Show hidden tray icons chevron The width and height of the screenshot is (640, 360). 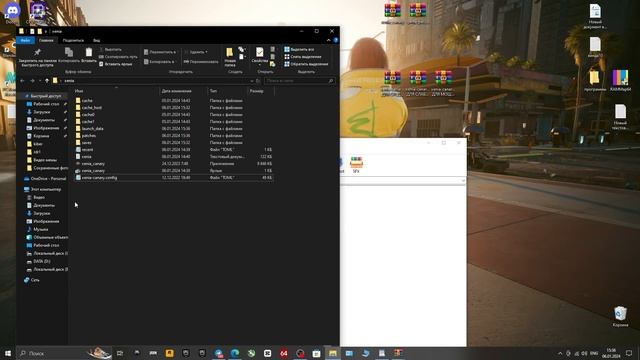click(x=560, y=353)
